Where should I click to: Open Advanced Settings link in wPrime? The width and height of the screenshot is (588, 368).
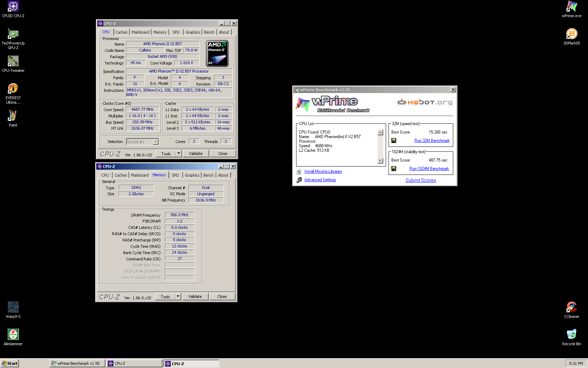(x=320, y=180)
